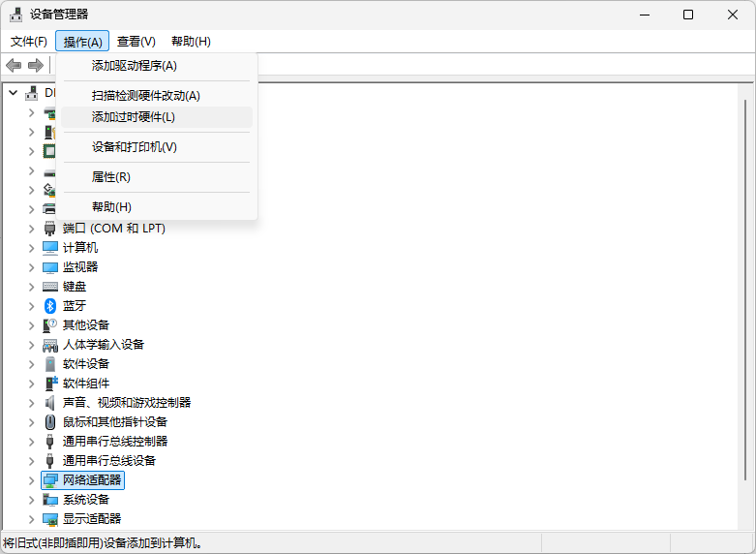This screenshot has width=756, height=554.
Task: Choose 扫描检测硬件改动(A)
Action: [x=157, y=96]
